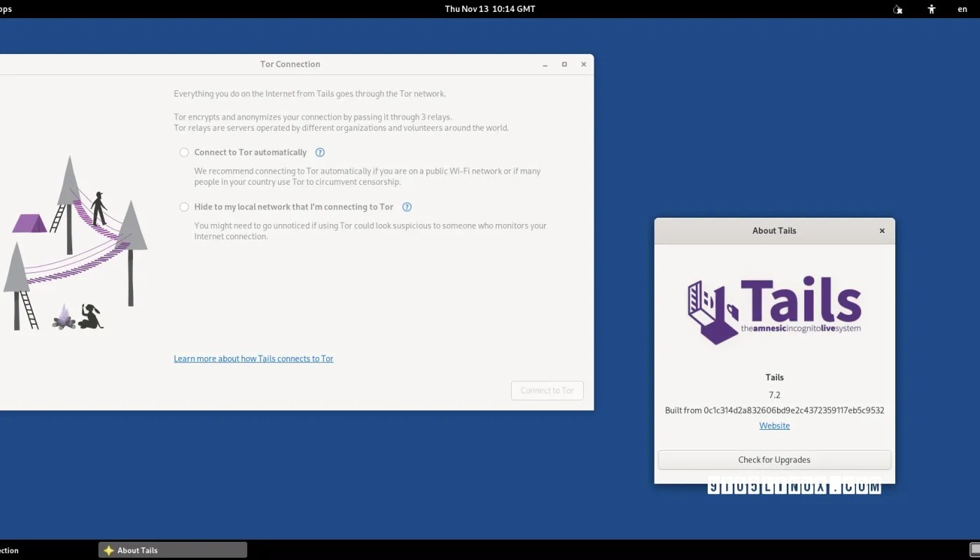Click the build commit hash text
Image resolution: width=980 pixels, height=560 pixels.
(773, 410)
